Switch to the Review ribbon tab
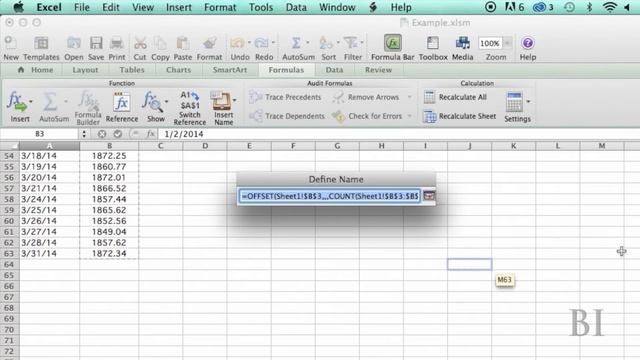The image size is (640, 360). (378, 70)
